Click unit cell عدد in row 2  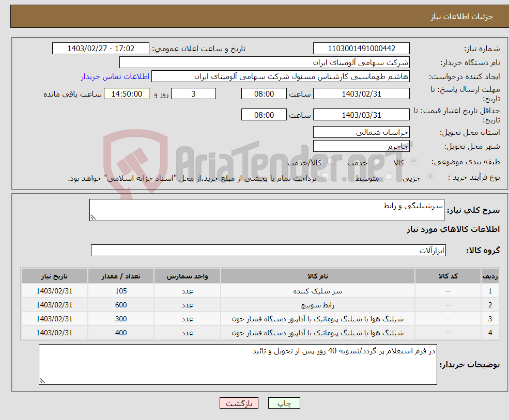(x=187, y=305)
